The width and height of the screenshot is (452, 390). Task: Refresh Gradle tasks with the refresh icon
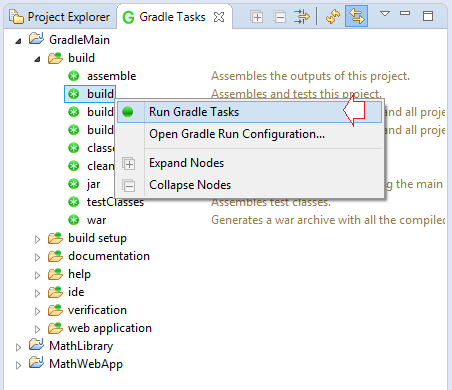click(333, 16)
